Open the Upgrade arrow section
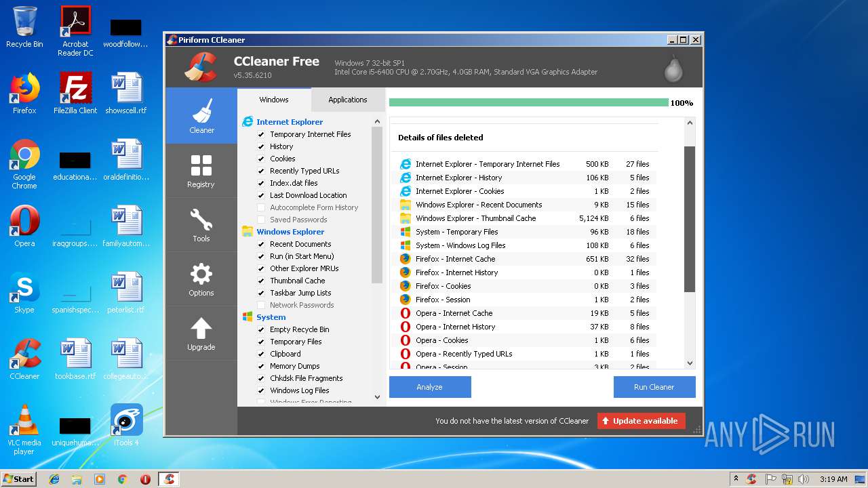This screenshot has height=488, width=868. [x=201, y=329]
